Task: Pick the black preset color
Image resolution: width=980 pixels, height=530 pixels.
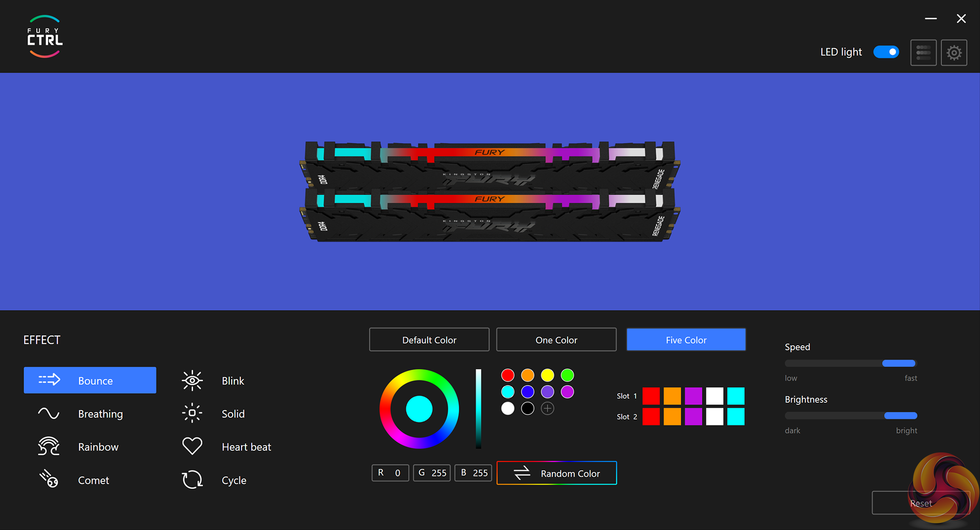Action: [528, 408]
